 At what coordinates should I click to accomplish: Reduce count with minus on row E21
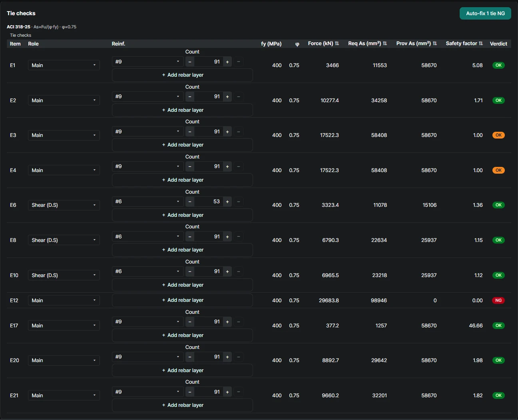click(190, 392)
